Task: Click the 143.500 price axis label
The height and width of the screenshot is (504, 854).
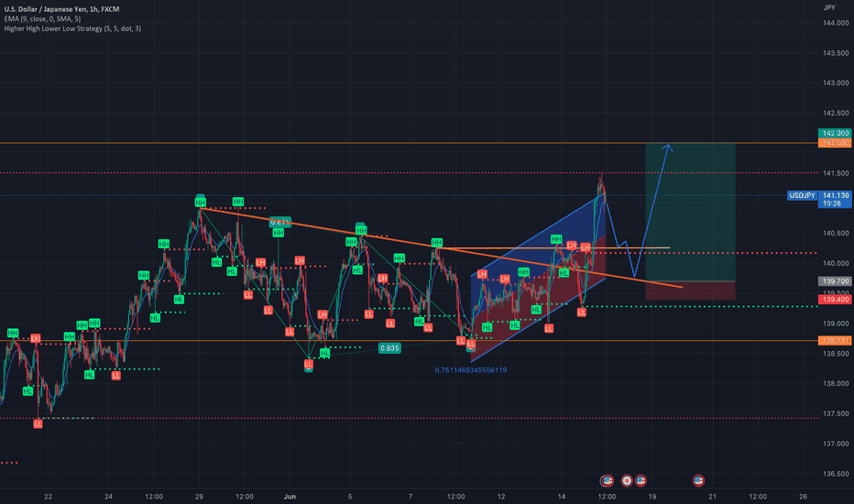Action: 836,53
